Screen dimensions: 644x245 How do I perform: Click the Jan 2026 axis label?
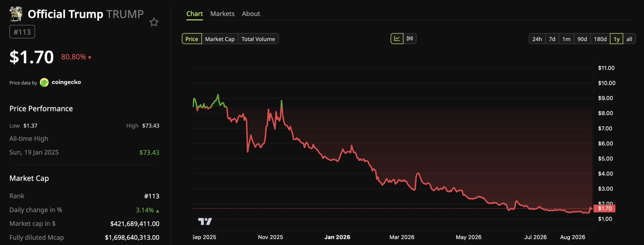337,237
